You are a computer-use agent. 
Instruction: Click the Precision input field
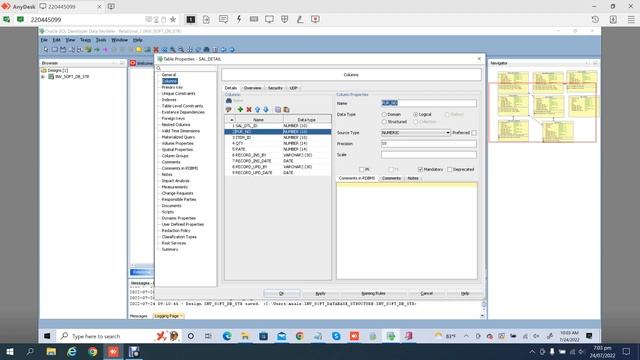pyautogui.click(x=429, y=144)
